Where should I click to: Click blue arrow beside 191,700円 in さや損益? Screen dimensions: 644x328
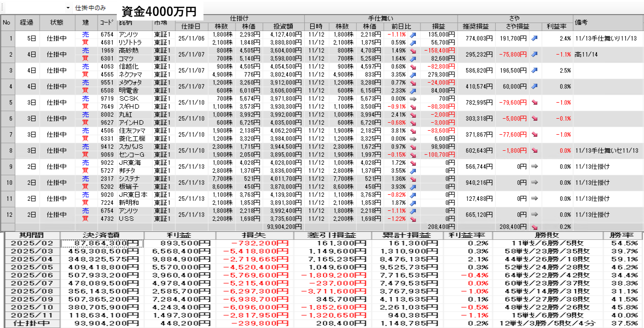535,38
